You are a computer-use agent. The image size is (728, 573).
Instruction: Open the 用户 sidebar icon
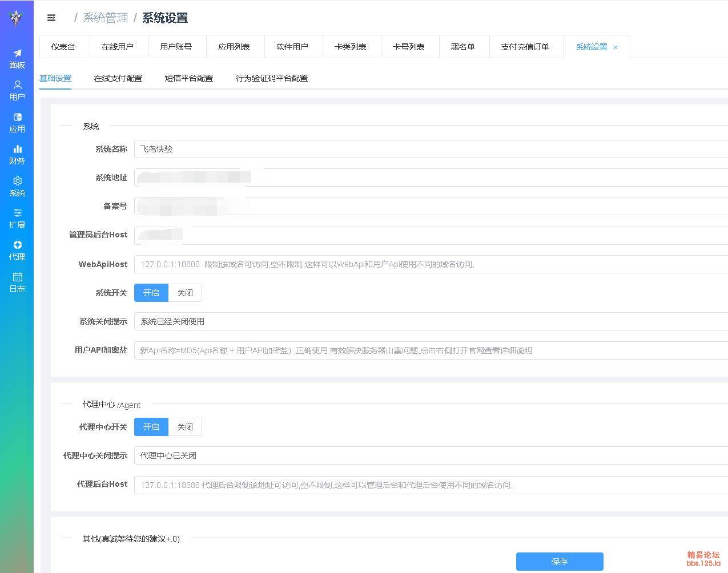(x=17, y=90)
